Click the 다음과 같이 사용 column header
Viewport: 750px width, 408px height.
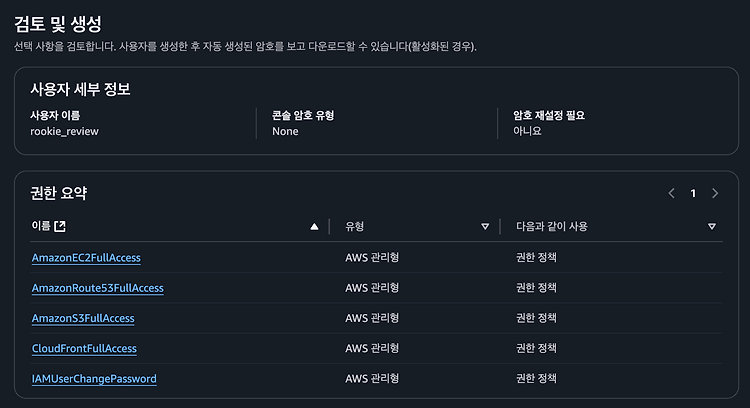point(551,226)
